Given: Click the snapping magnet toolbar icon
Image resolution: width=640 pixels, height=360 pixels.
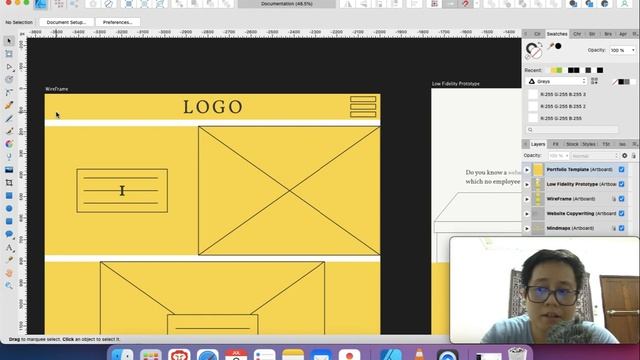Looking at the screenshot, I should click(466, 4).
